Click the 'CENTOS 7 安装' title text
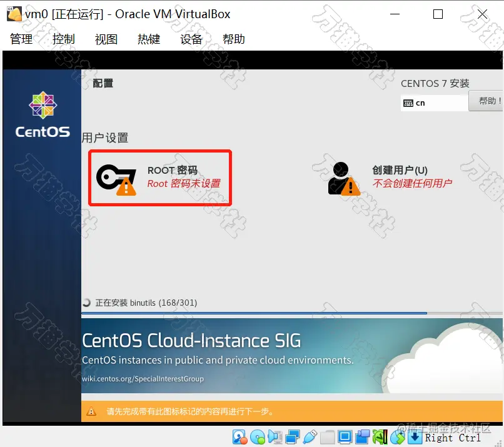This screenshot has width=504, height=447. (x=435, y=84)
